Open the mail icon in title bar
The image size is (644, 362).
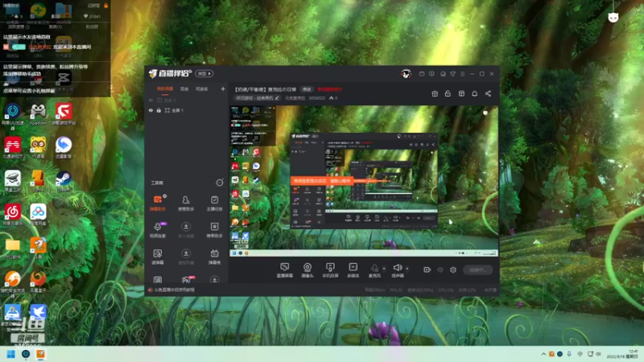[422, 74]
